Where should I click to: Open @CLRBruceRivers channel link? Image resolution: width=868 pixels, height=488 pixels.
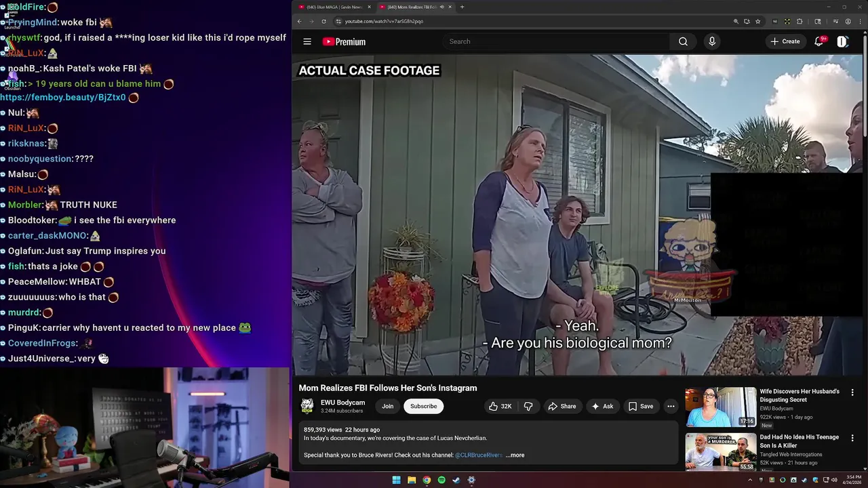click(479, 455)
